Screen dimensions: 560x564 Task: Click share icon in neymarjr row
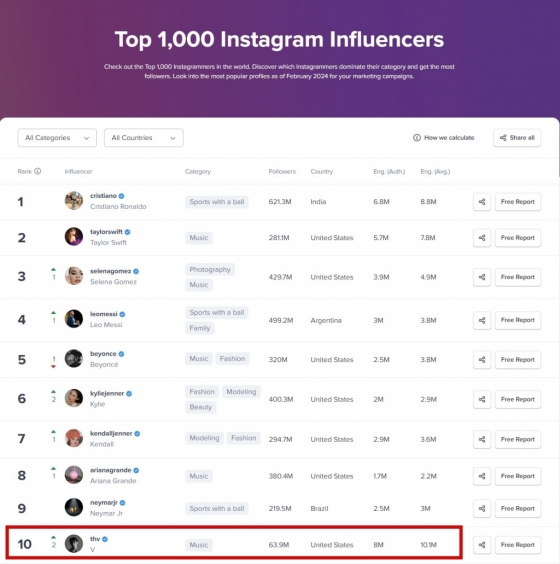[x=482, y=509]
